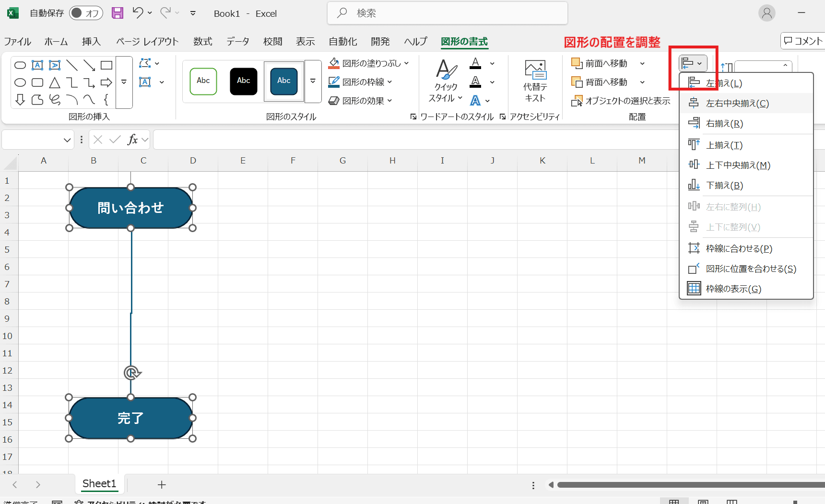Choose Align Center (左右中央揃え) from menu
The height and width of the screenshot is (504, 825).
(x=737, y=104)
